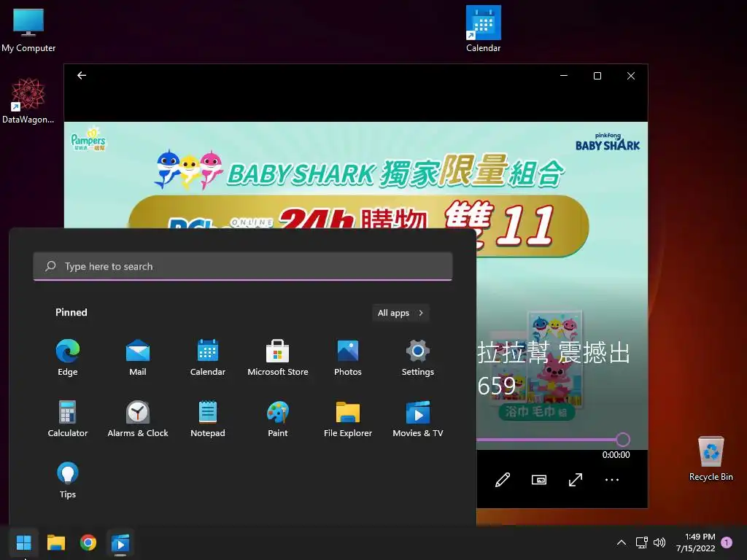Launch Calendar from Start menu pinned apps
747x560 pixels.
pyautogui.click(x=208, y=357)
